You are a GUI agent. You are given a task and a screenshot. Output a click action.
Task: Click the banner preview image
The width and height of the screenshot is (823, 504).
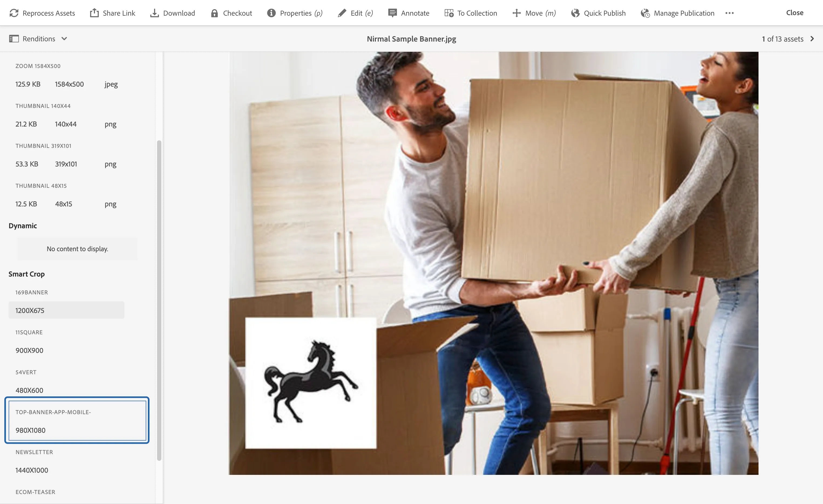click(493, 263)
